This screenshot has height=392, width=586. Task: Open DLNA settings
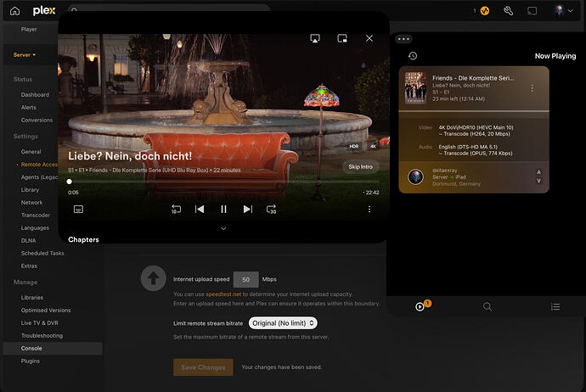(28, 241)
